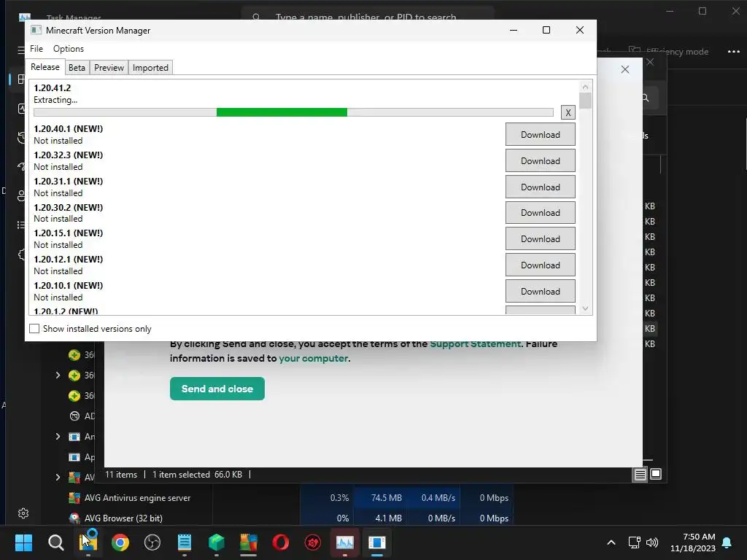Switch to the Preview tab
Screen dimensions: 747x560
[x=109, y=68]
